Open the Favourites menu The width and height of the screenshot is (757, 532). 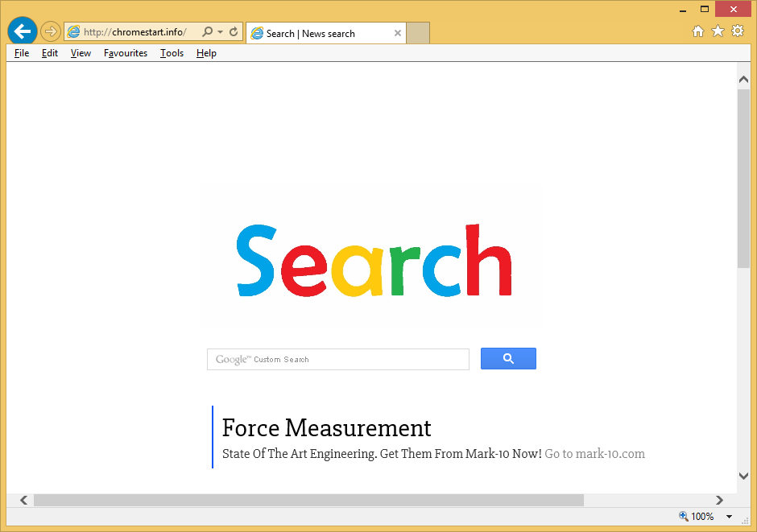[x=126, y=53]
